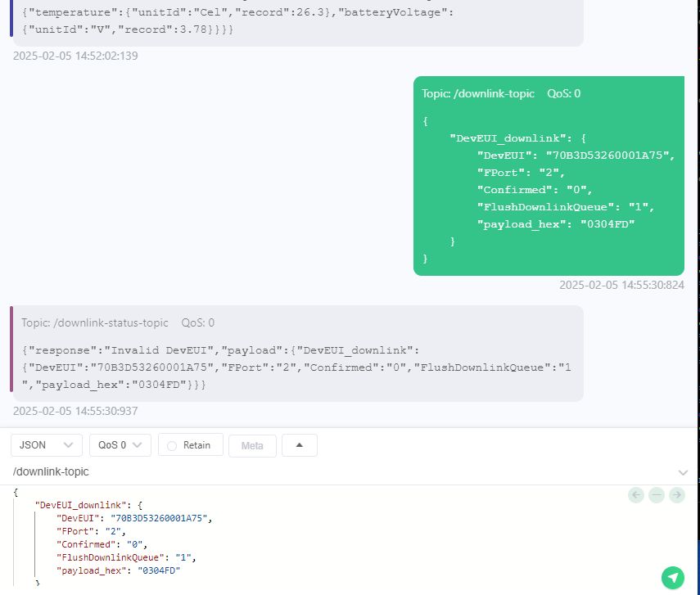Click the 14:55:30:937 received timestamp
The image size is (700, 595).
[75, 411]
